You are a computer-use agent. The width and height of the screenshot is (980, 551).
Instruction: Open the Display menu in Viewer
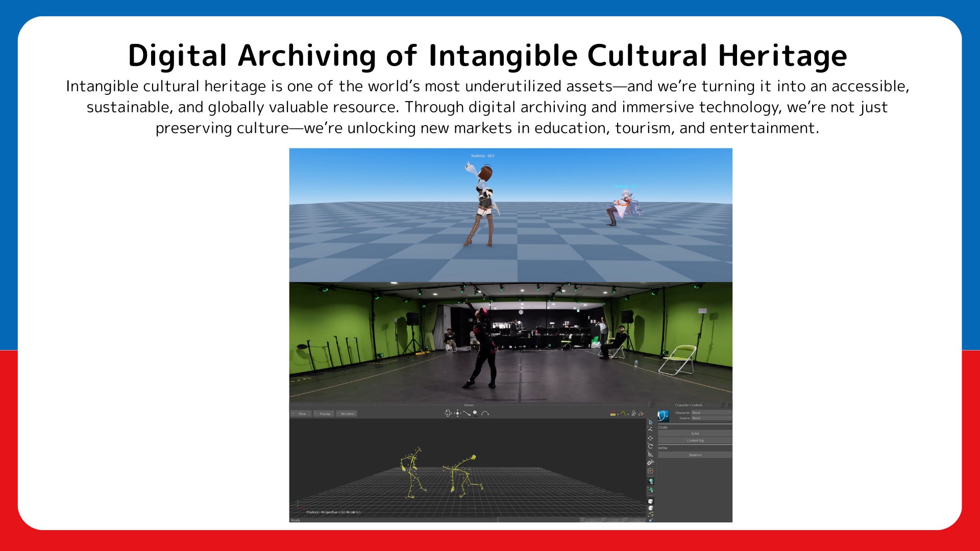coord(324,414)
